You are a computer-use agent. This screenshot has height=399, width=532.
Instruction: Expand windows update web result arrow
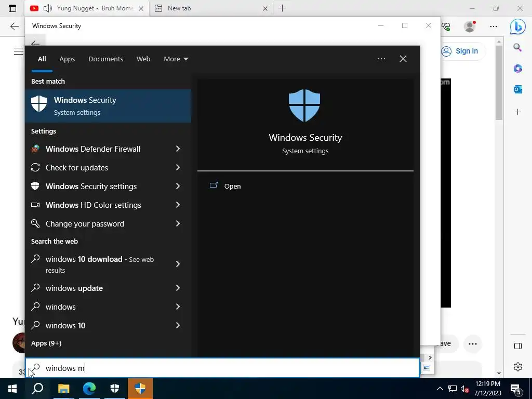tap(178, 288)
